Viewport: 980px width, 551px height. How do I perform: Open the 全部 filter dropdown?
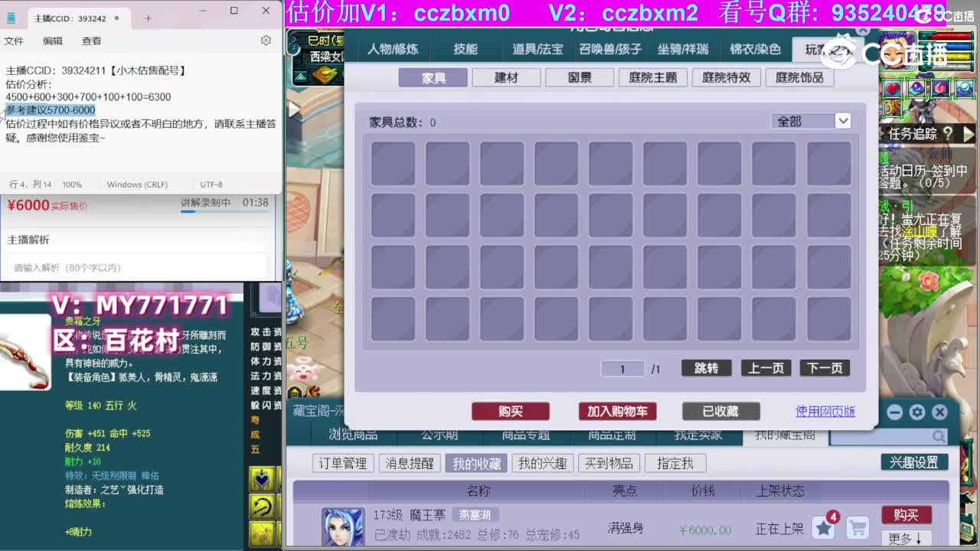pyautogui.click(x=811, y=121)
